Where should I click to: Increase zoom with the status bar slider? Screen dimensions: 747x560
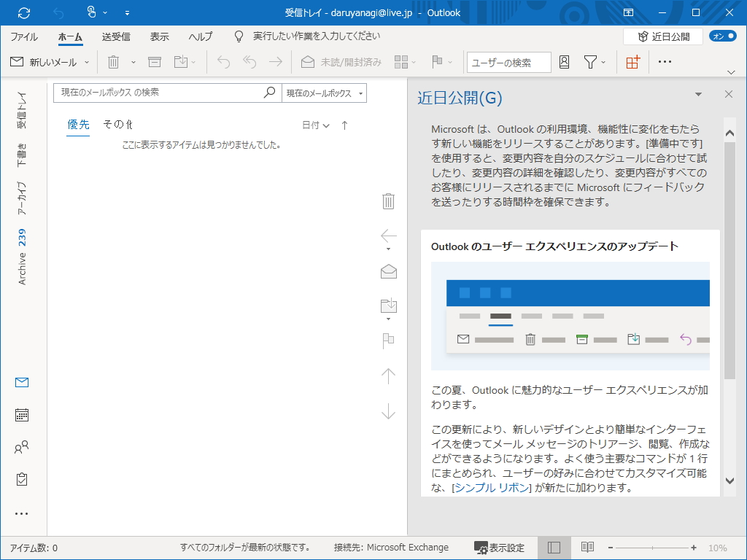pos(693,547)
